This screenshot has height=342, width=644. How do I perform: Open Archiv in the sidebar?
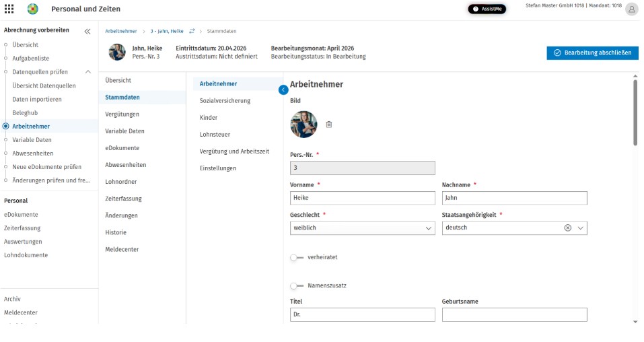coord(12,299)
